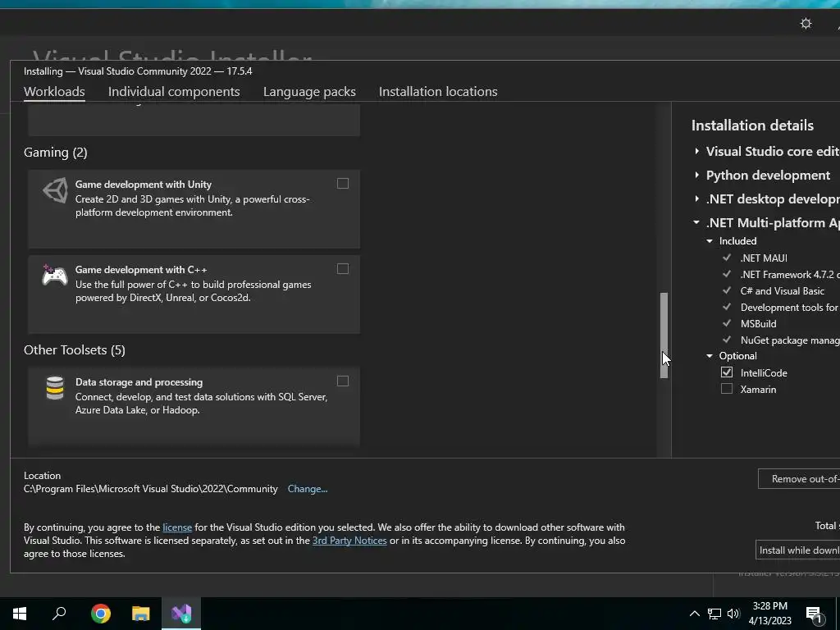
Task: Uncheck the IntelliCode optional component
Action: pyautogui.click(x=727, y=372)
